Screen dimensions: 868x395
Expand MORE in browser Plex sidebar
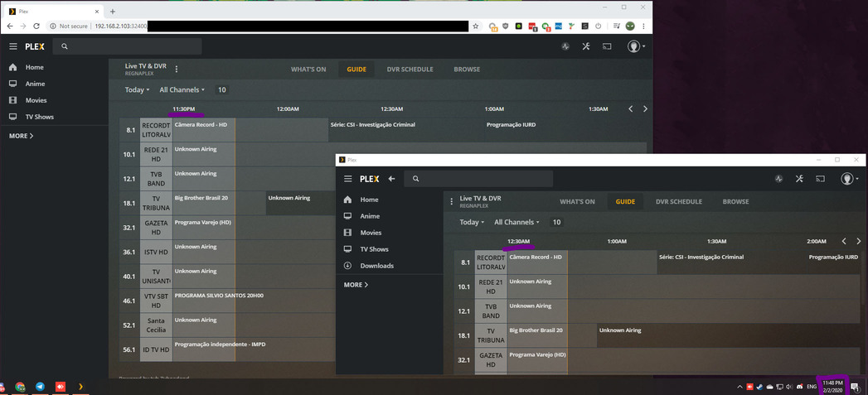click(x=21, y=136)
